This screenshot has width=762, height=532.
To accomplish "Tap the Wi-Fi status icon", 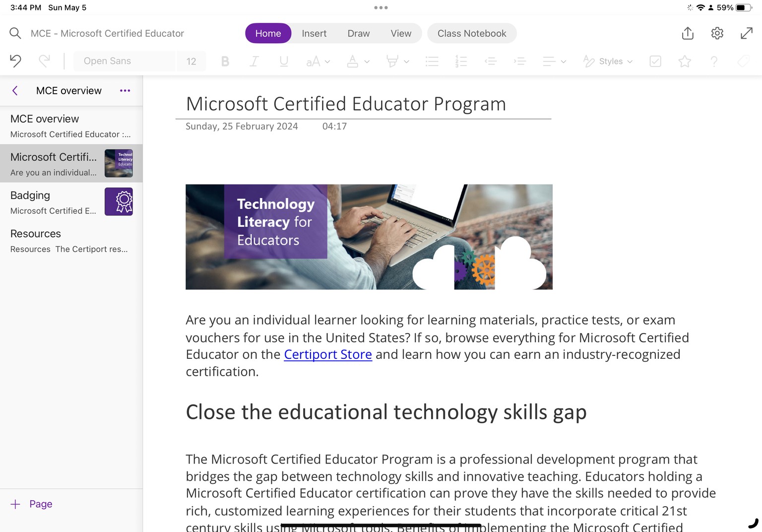I will pyautogui.click(x=700, y=7).
